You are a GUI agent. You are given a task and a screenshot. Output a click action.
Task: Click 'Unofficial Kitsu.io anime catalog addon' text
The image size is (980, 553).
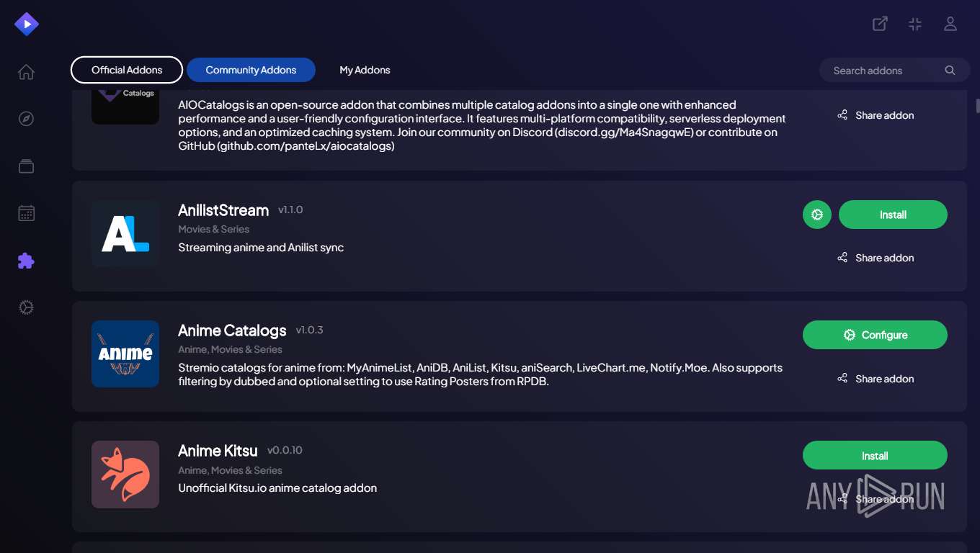277,488
